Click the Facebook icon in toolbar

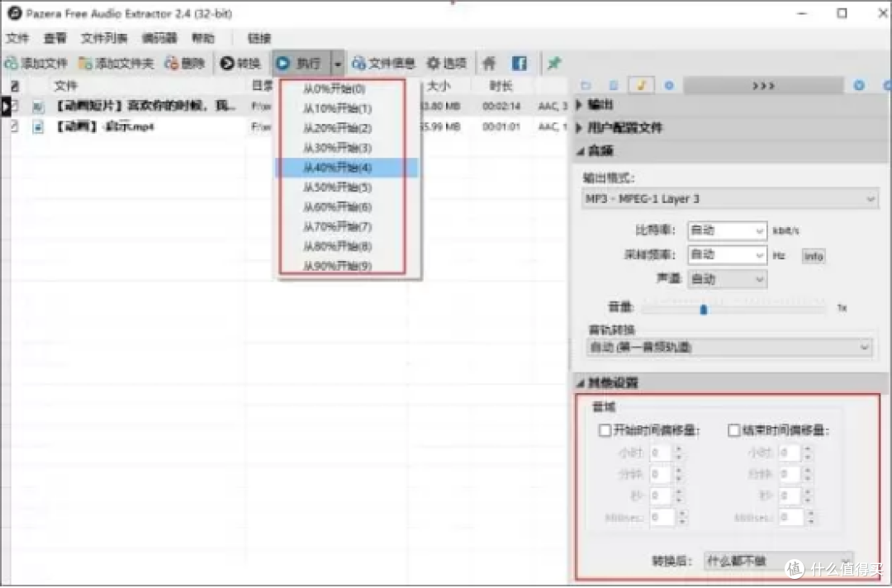point(520,63)
